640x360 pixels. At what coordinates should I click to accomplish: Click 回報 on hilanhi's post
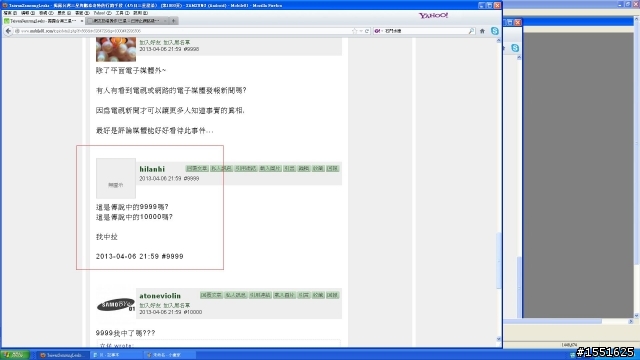tap(332, 169)
